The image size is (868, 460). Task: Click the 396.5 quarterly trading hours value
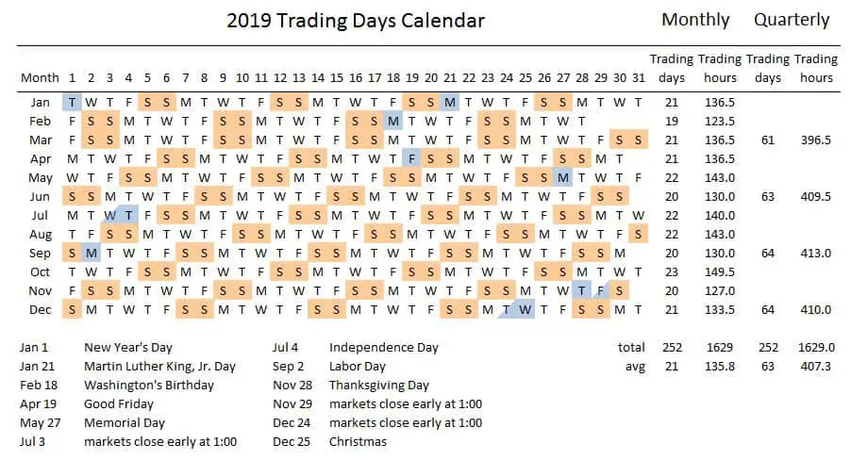tap(816, 140)
